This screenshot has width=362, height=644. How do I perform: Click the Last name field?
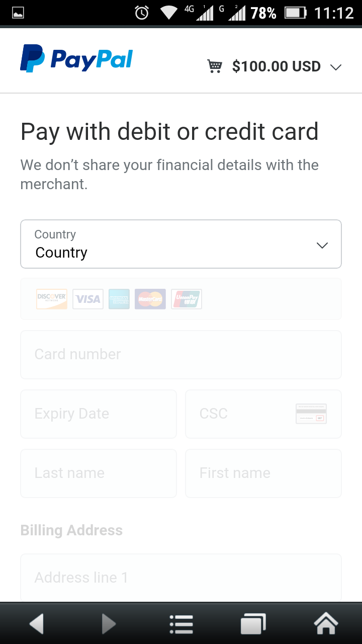tap(99, 473)
